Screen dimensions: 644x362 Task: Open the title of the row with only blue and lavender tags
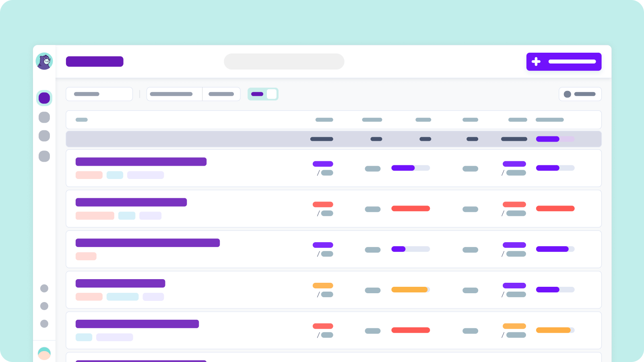tap(137, 324)
